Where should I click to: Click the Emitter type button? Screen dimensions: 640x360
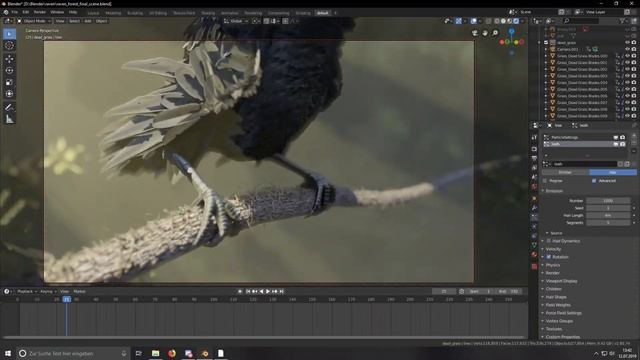(565, 172)
